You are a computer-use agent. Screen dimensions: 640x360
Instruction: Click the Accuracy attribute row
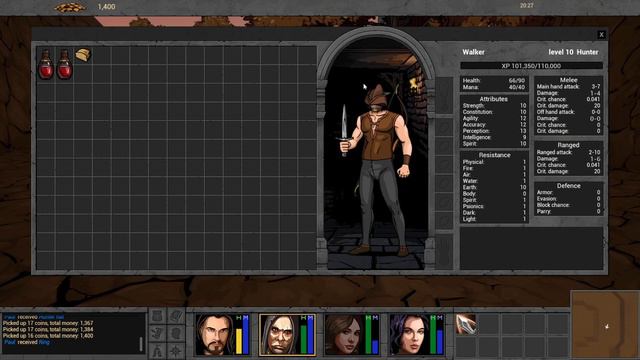[x=494, y=124]
